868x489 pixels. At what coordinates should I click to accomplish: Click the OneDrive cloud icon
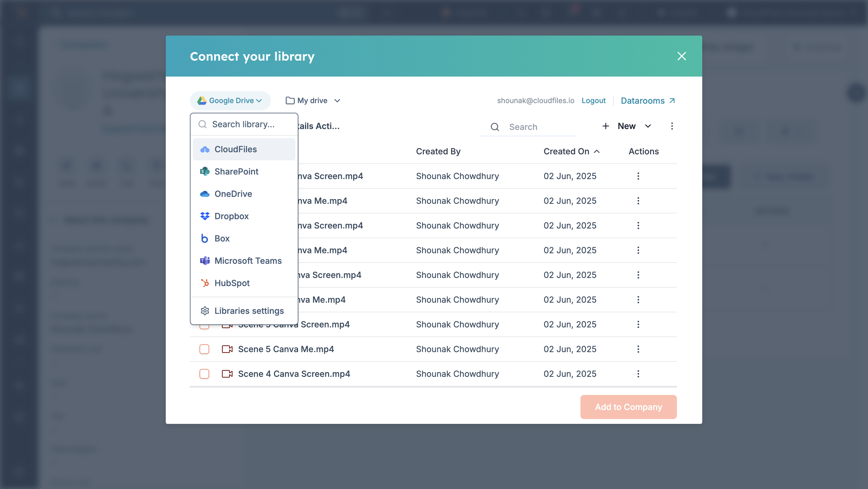205,194
